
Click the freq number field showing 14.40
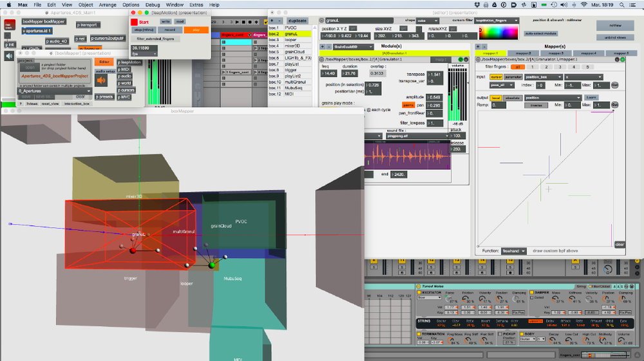(x=328, y=73)
